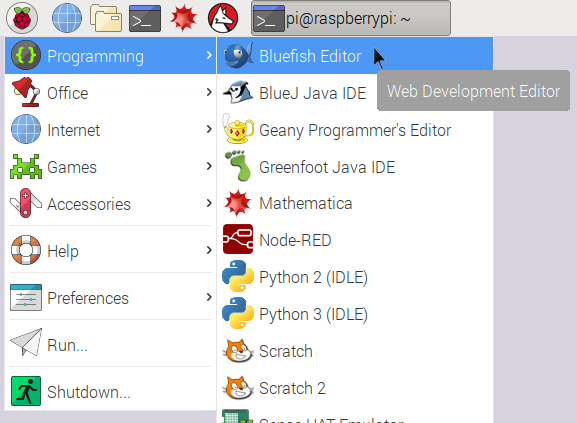Choose Run... from the main menu
Image resolution: width=577 pixels, height=423 pixels.
pos(110,344)
